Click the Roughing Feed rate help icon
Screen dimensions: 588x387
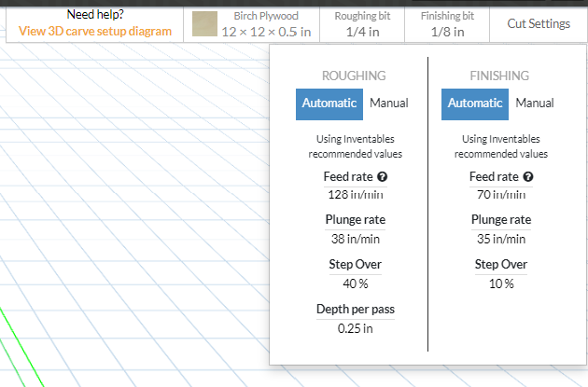pyautogui.click(x=382, y=176)
